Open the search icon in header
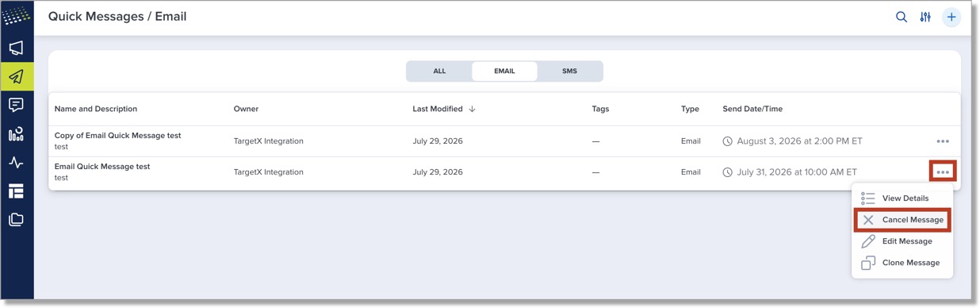The image size is (980, 308). 902,17
